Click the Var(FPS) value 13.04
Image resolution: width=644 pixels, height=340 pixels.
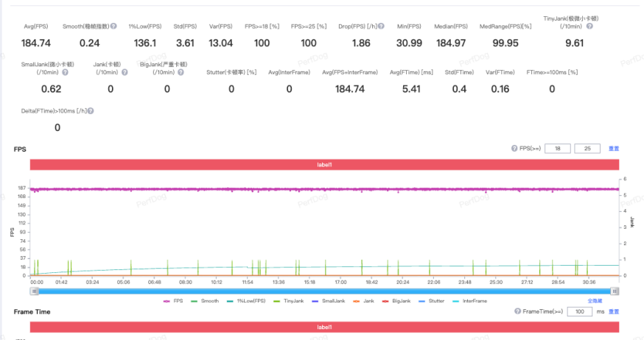(x=220, y=43)
